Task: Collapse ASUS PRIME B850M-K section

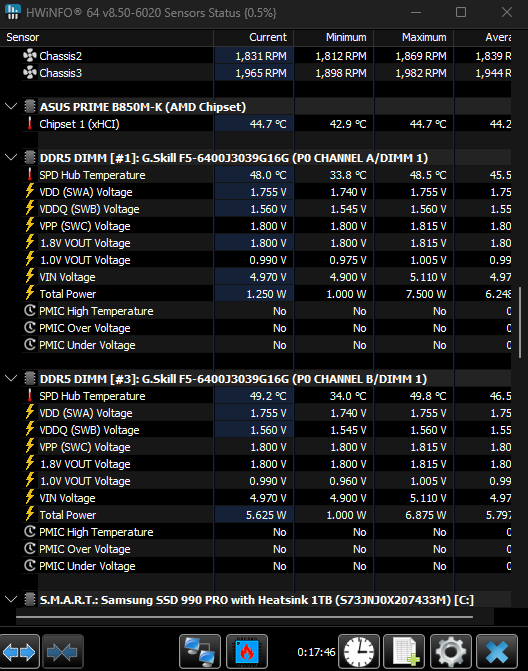Action: 11,107
